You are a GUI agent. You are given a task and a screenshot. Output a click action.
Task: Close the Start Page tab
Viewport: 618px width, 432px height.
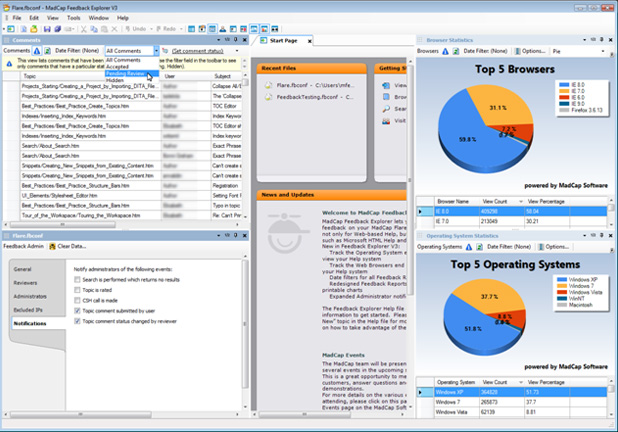click(x=310, y=41)
